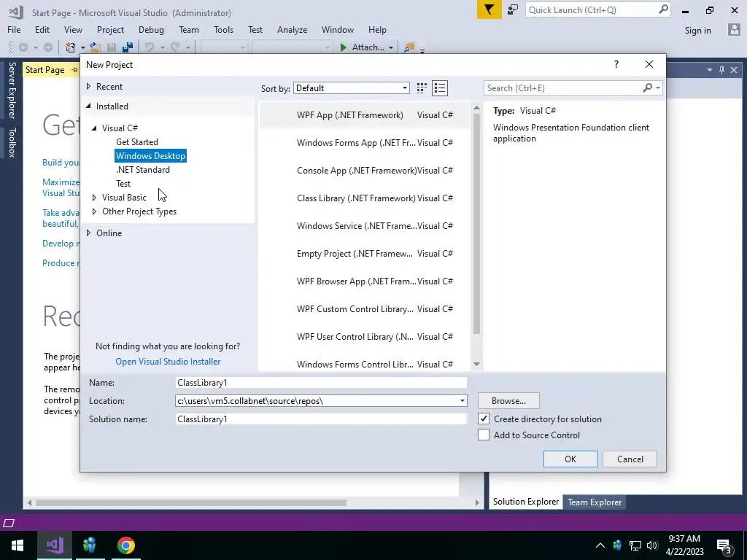The width and height of the screenshot is (747, 560).
Task: Click the template list vertical scrollbar thumb
Action: (476, 224)
